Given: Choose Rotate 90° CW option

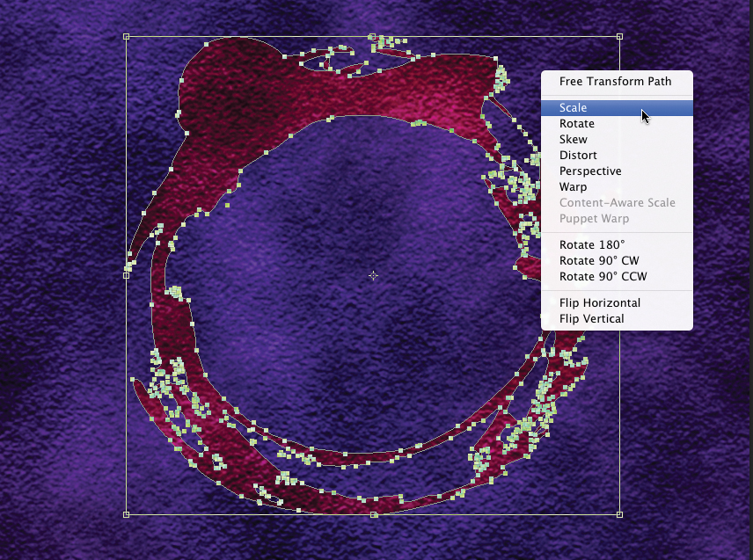Looking at the screenshot, I should coord(599,261).
